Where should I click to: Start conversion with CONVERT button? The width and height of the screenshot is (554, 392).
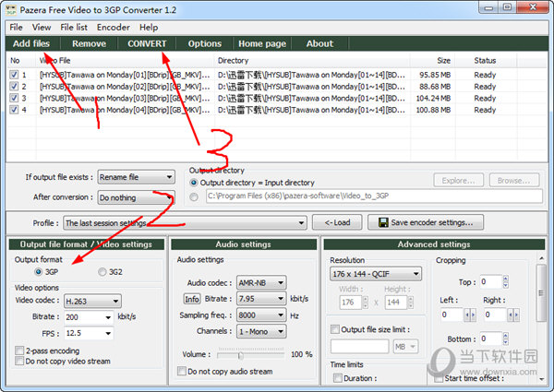(x=147, y=43)
